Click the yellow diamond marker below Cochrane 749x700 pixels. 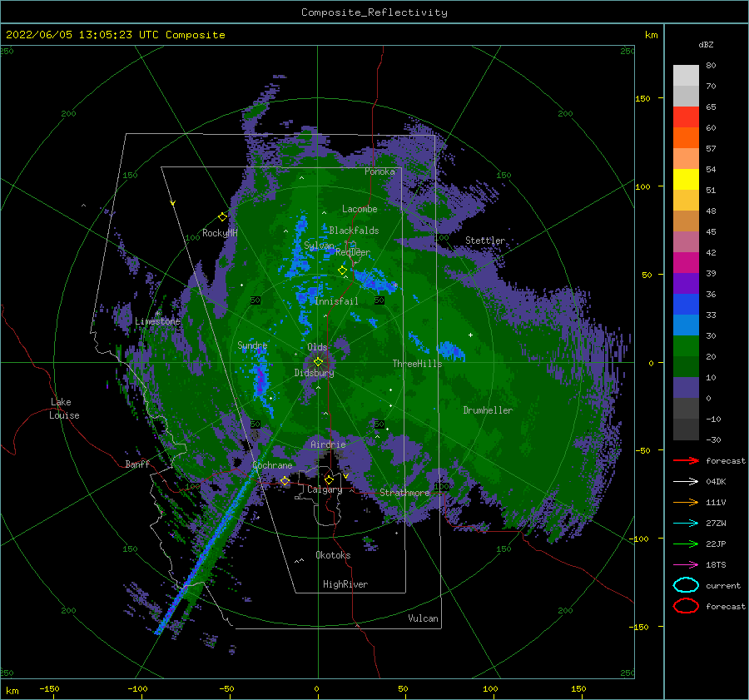pyautogui.click(x=285, y=481)
